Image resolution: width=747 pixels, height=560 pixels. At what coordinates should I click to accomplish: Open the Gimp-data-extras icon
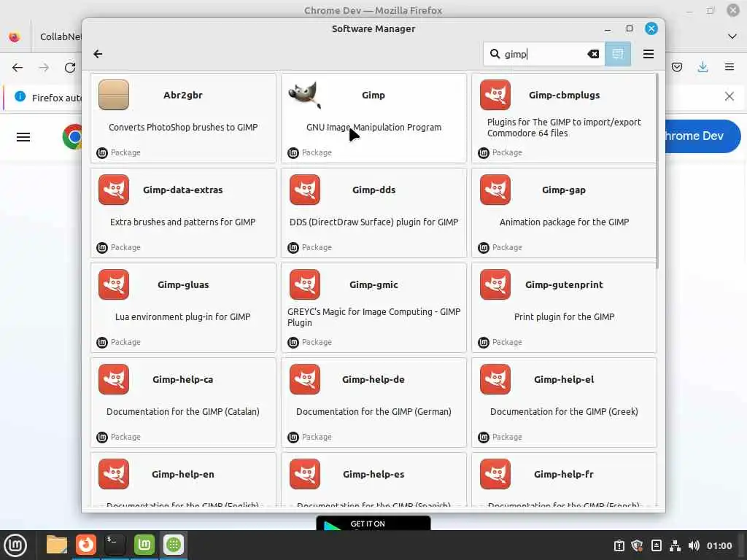click(x=113, y=190)
